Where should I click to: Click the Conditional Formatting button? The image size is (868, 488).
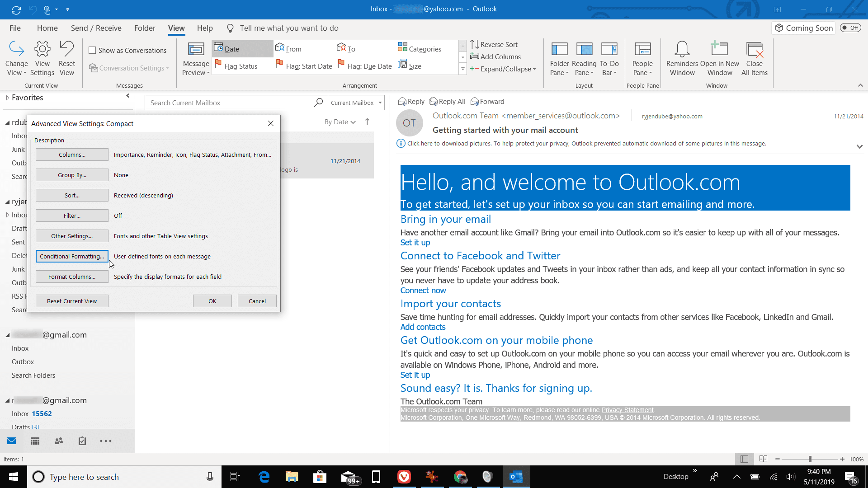pyautogui.click(x=71, y=256)
